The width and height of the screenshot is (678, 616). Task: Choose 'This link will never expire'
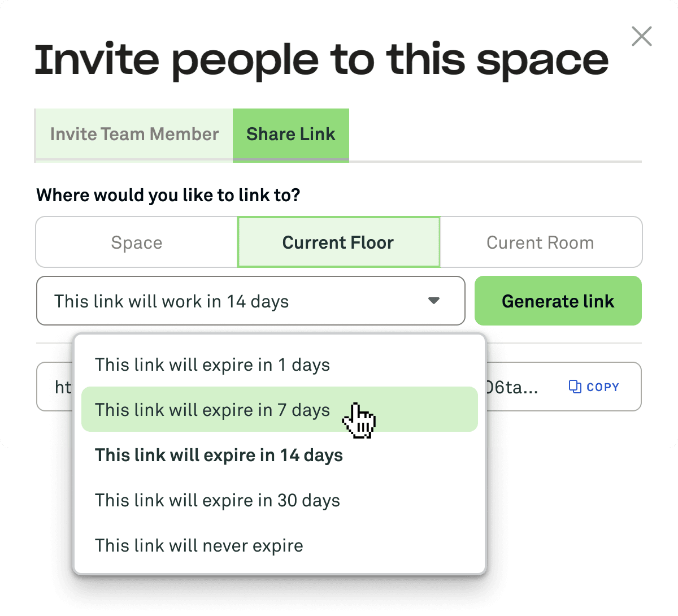(198, 545)
